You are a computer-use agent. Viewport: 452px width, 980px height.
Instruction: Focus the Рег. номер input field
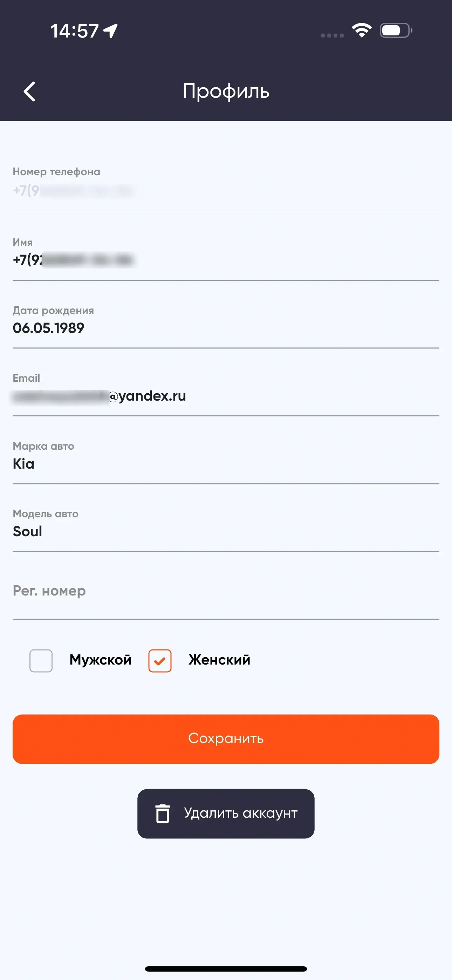point(226,591)
